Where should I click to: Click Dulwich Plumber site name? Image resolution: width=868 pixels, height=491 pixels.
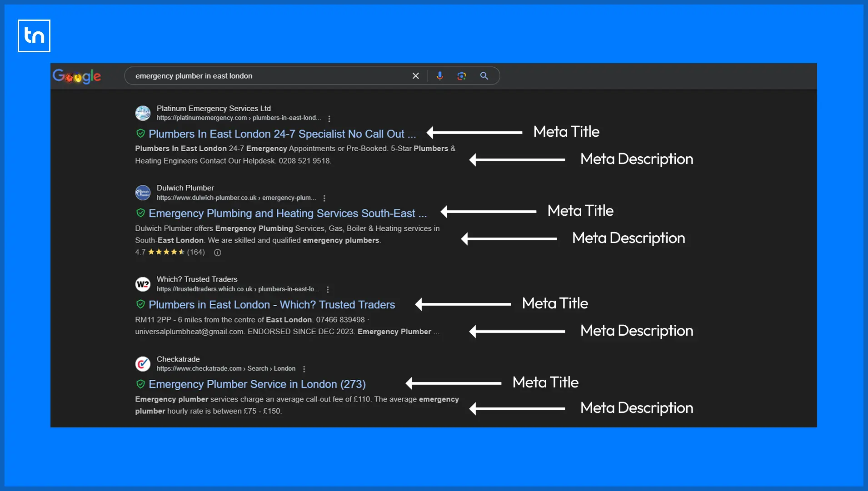185,188
